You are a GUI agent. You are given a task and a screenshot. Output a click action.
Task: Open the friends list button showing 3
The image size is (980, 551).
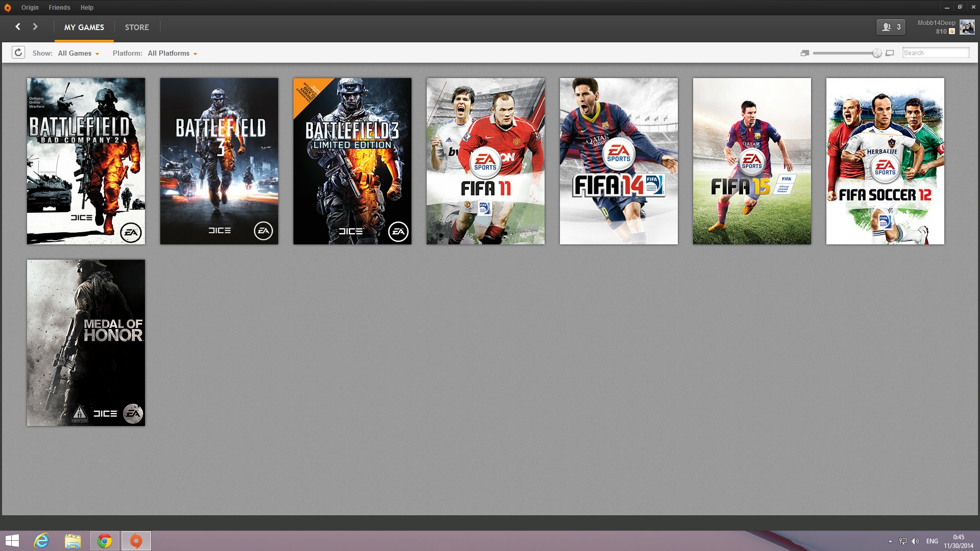point(891,27)
